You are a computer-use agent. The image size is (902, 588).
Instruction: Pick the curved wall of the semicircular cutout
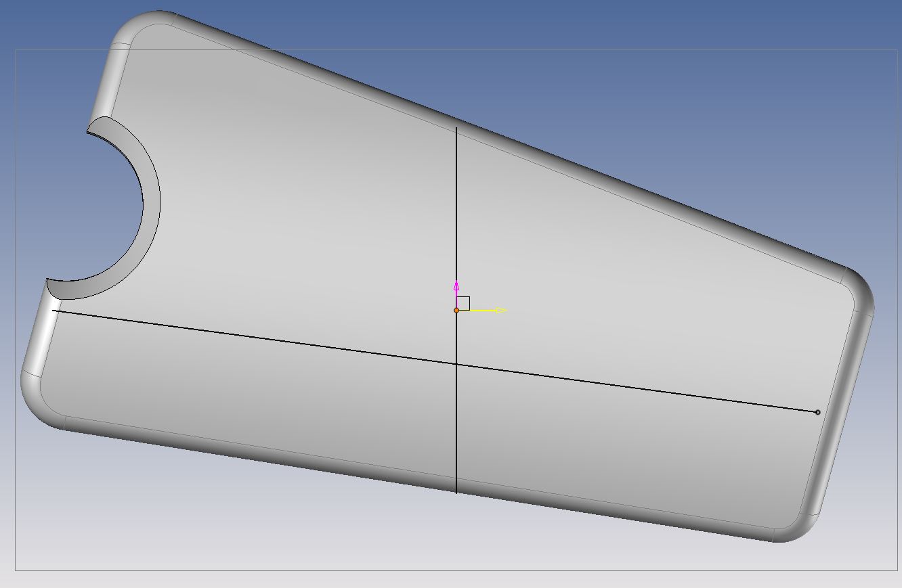(x=150, y=203)
